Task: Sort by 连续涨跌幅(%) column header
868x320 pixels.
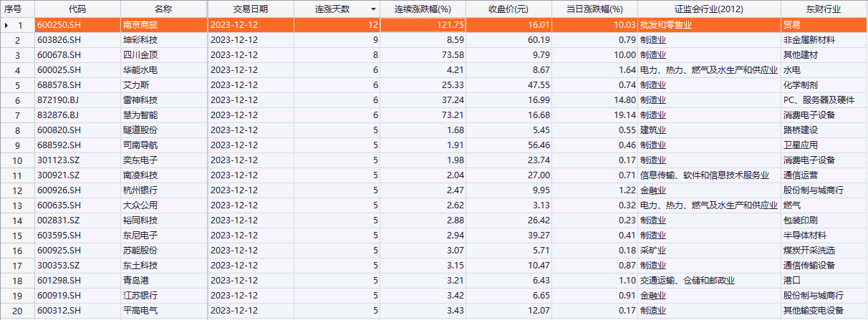Action: (x=423, y=9)
